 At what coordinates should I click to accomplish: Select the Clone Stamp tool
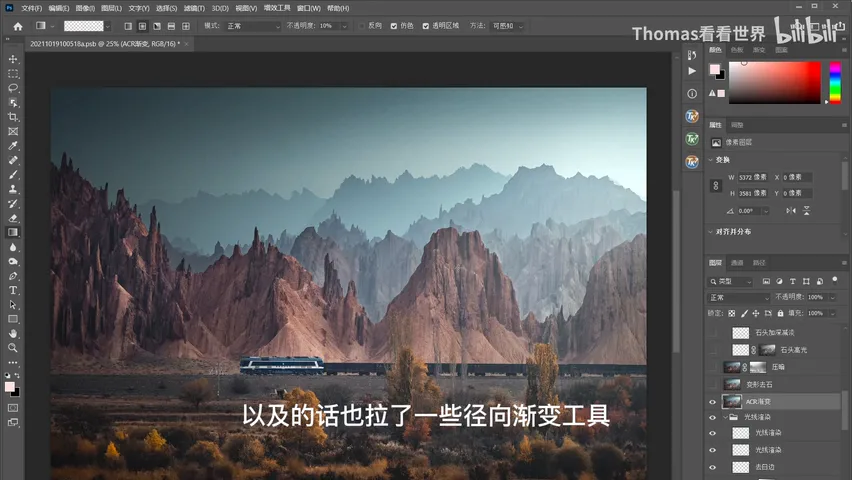point(13,189)
